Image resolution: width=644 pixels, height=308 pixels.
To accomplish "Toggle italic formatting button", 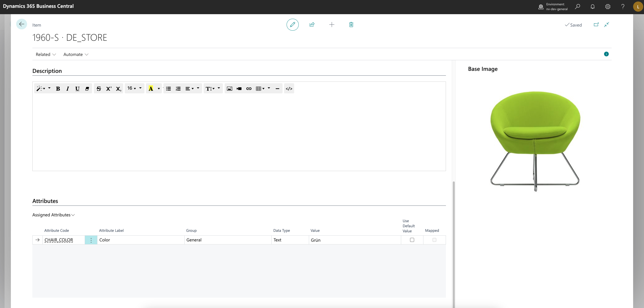I will click(68, 89).
